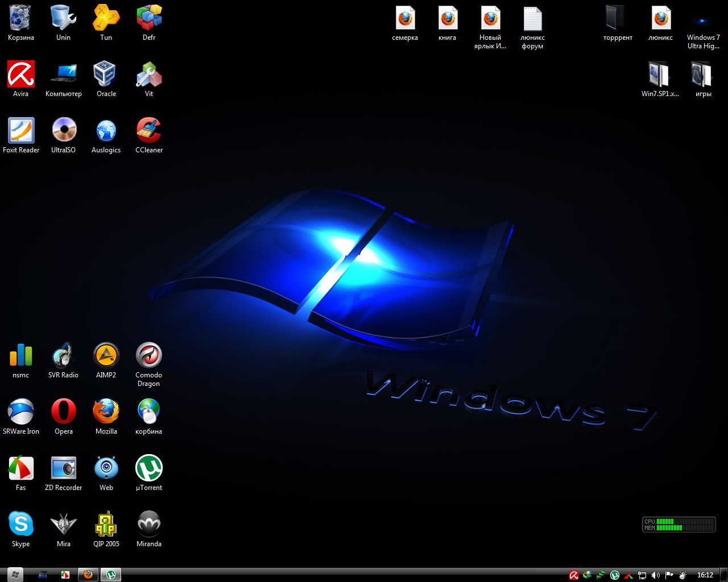Click the cow-face tray icon

click(683, 575)
